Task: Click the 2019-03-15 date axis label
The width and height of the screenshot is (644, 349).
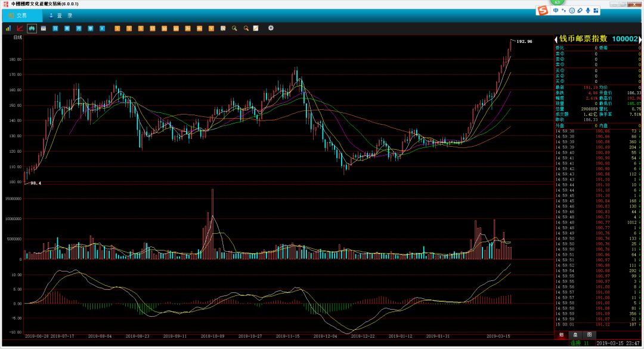Action: click(498, 336)
